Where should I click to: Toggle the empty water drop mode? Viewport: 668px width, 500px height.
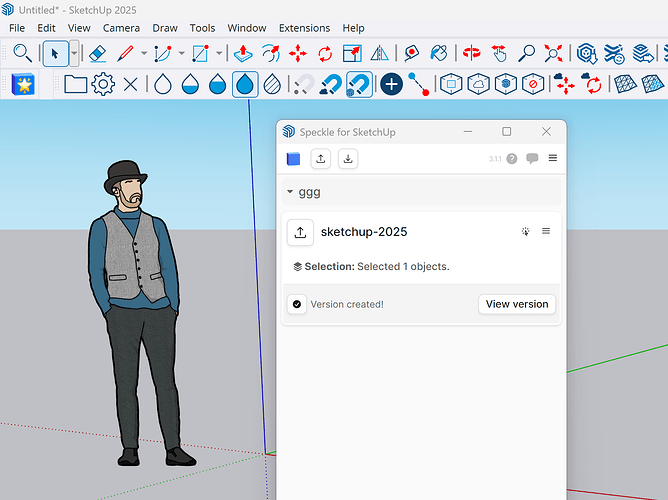tap(163, 84)
